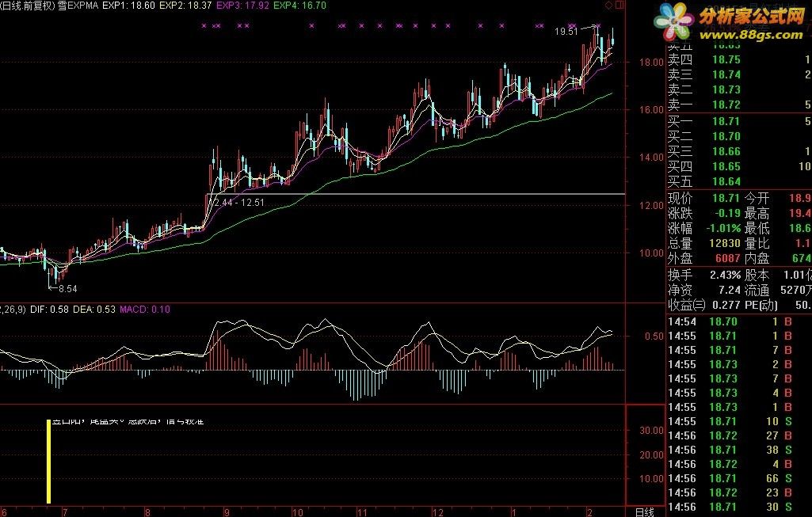Click the green EXP4: 16.70 value
The height and width of the screenshot is (517, 812).
pos(299,6)
